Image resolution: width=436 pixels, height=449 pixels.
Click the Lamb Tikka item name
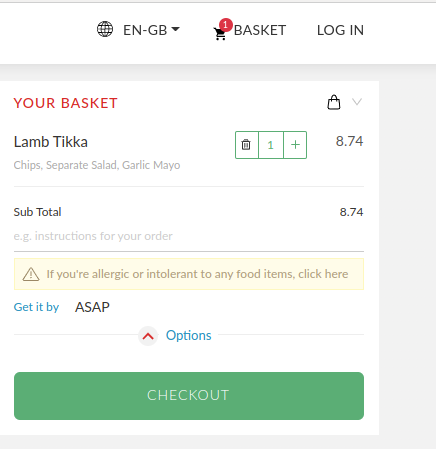(x=51, y=142)
